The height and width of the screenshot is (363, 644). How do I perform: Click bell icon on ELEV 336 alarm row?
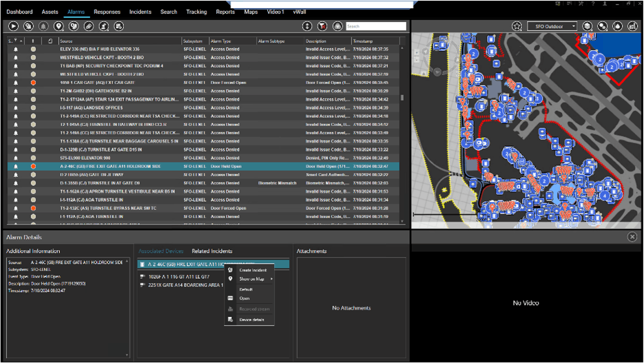click(x=16, y=49)
